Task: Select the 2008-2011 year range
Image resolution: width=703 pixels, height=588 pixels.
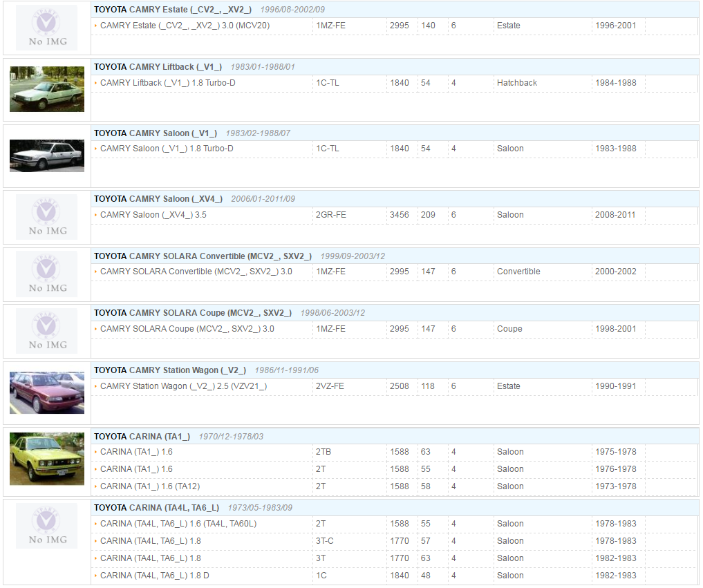Action: coord(615,215)
